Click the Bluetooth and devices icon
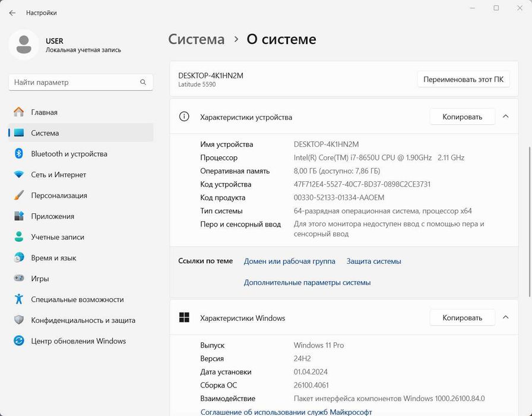The height and width of the screenshot is (416, 532). pos(19,154)
